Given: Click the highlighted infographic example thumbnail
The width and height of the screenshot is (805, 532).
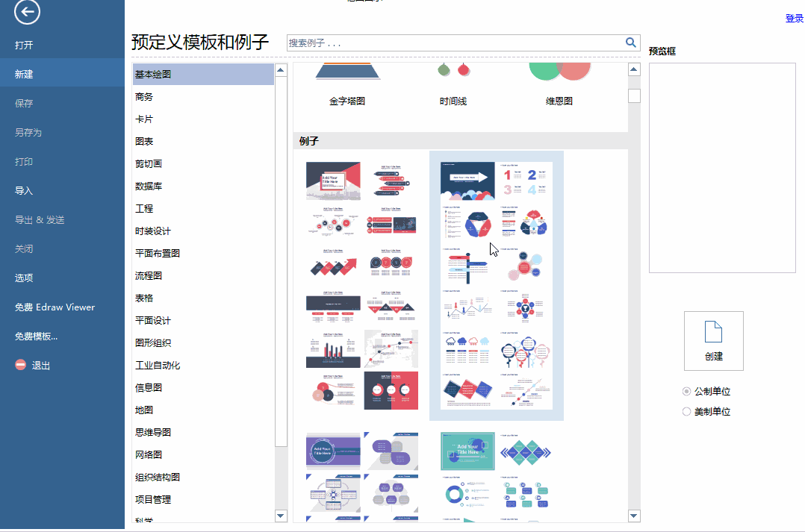Looking at the screenshot, I should pos(495,285).
